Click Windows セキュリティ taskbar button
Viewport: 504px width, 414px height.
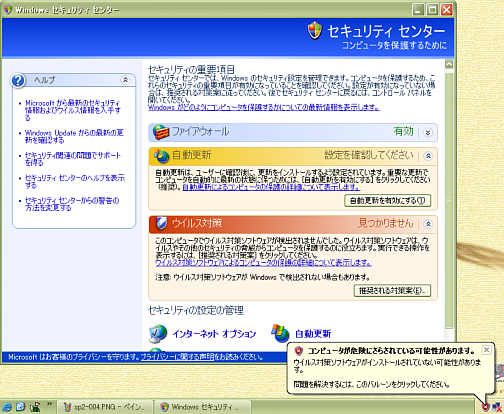(x=202, y=407)
